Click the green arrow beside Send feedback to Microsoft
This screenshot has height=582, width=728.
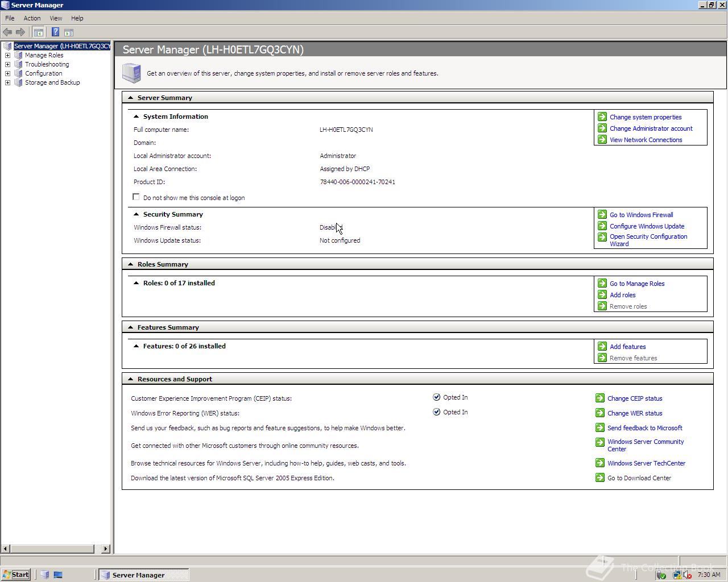click(600, 427)
